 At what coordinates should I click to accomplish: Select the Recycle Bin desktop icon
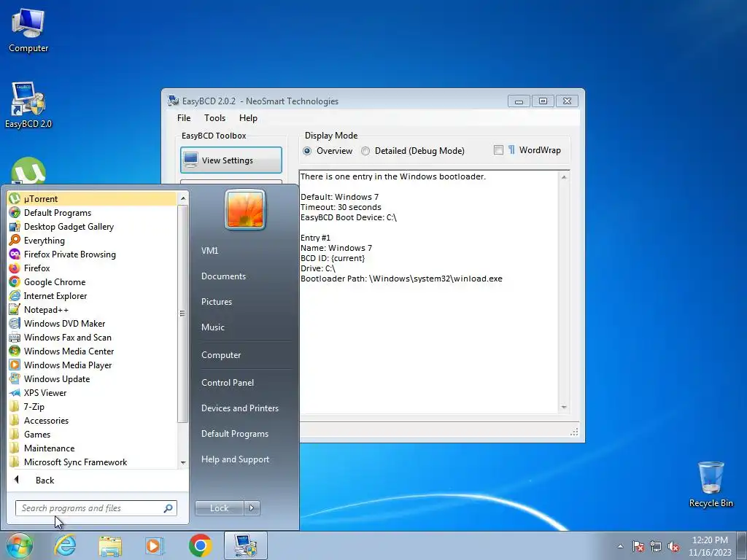[x=711, y=484]
